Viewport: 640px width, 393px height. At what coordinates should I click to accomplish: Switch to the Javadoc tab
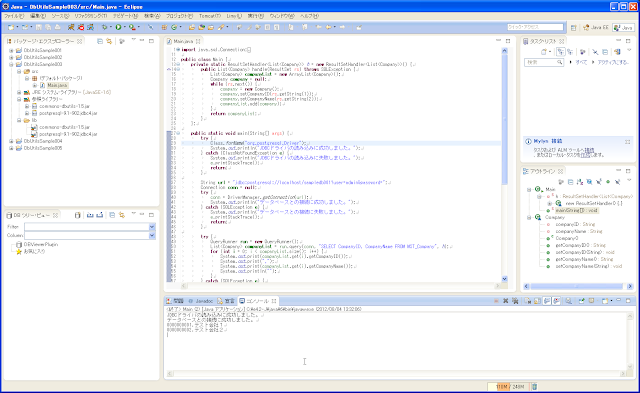[x=201, y=301]
